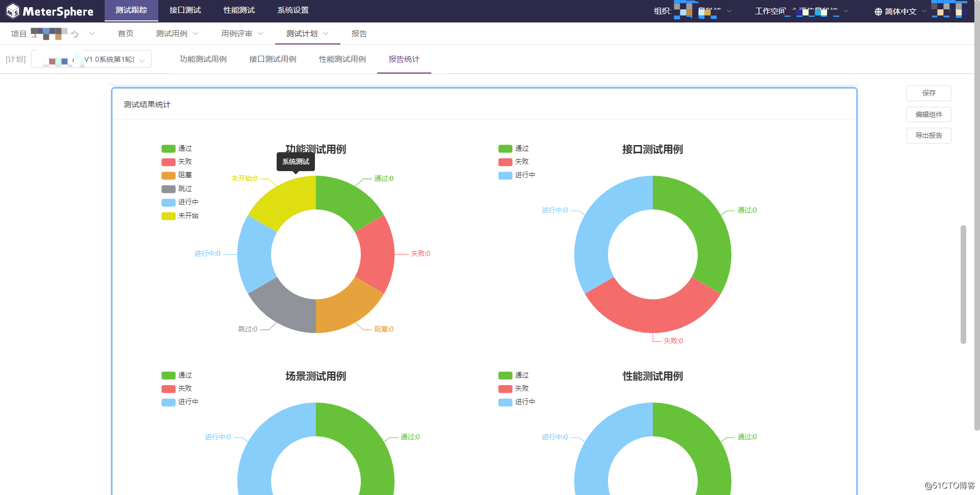
Task: Select the 报告统计 tab
Action: [404, 59]
